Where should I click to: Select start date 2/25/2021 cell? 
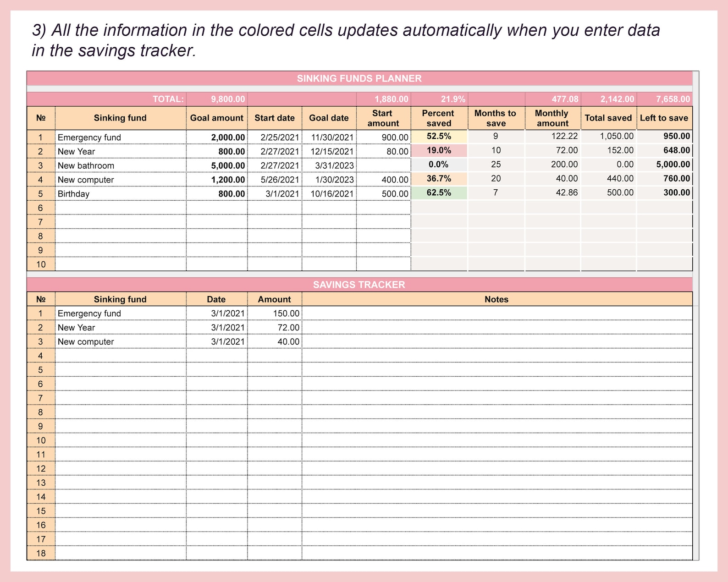[x=275, y=137]
